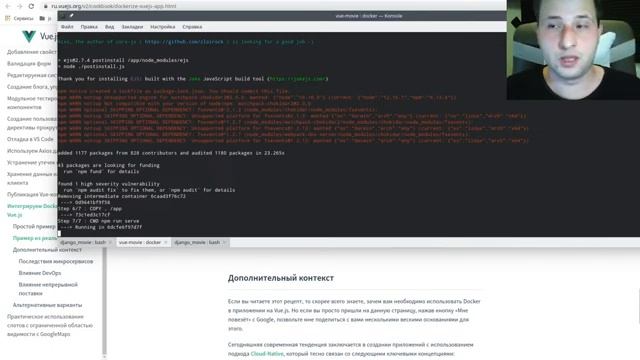Switch to the vue-movie : docker tab

pyautogui.click(x=140, y=242)
